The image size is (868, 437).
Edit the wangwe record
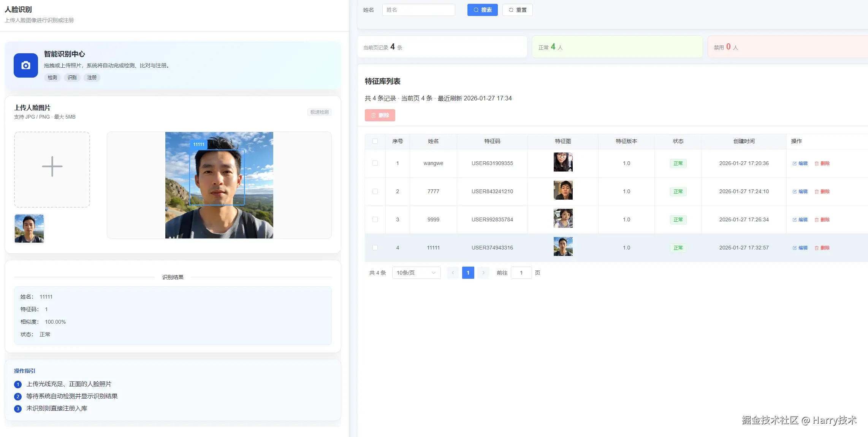(x=800, y=164)
